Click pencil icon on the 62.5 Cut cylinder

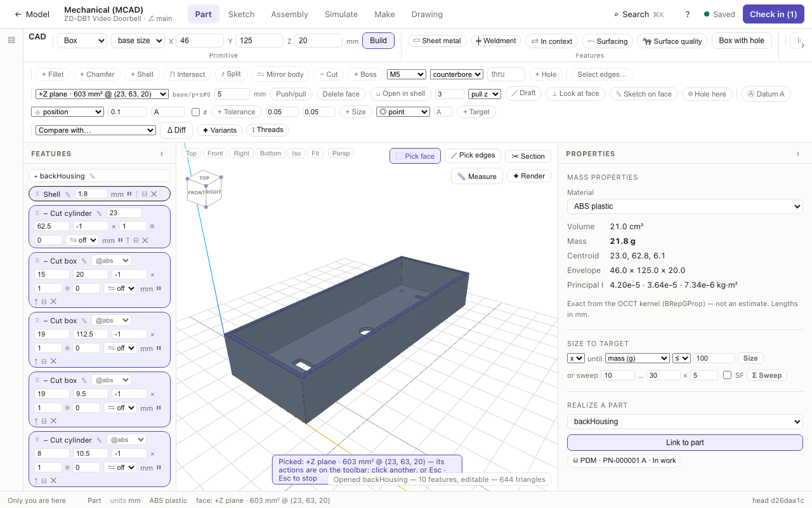click(100, 213)
